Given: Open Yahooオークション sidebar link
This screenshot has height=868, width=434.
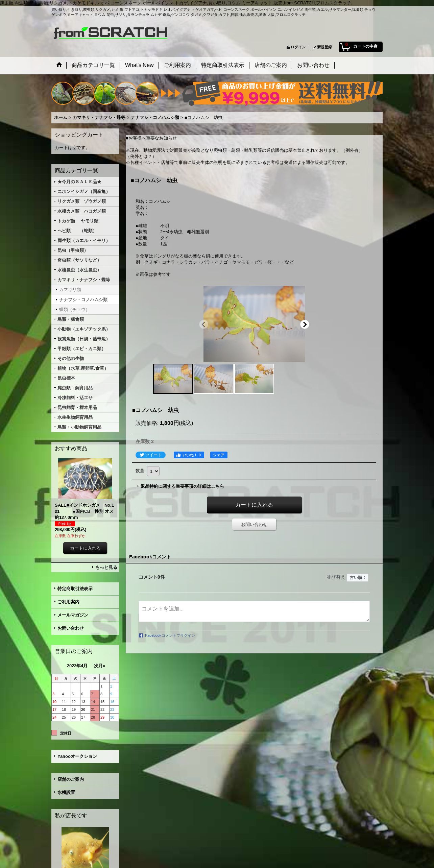Looking at the screenshot, I should point(85,756).
